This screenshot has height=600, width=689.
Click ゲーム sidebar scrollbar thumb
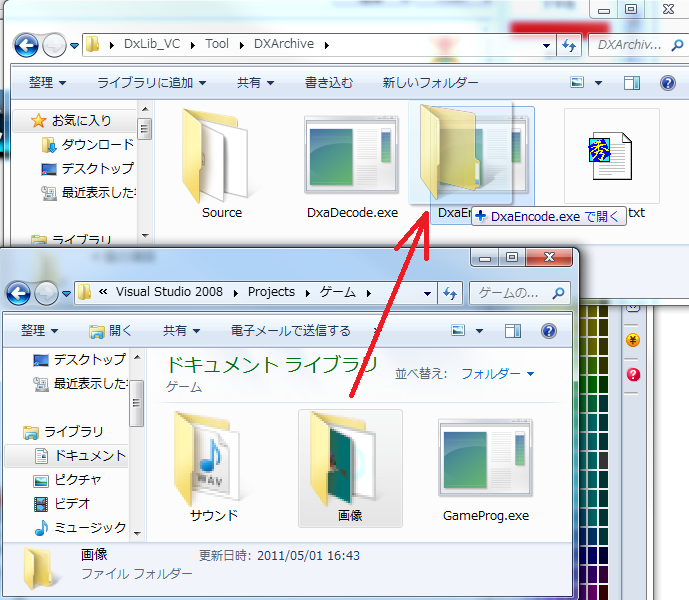[136, 403]
